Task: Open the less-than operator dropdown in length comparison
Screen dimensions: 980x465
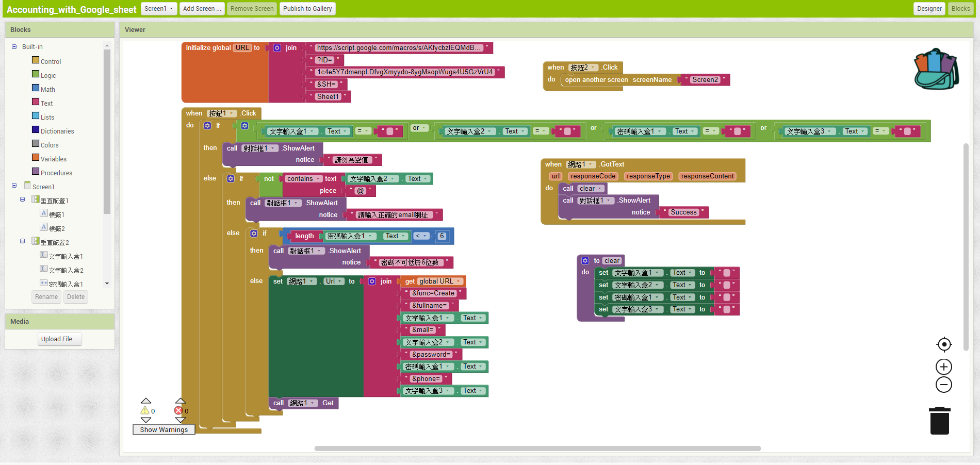Action: (x=421, y=236)
